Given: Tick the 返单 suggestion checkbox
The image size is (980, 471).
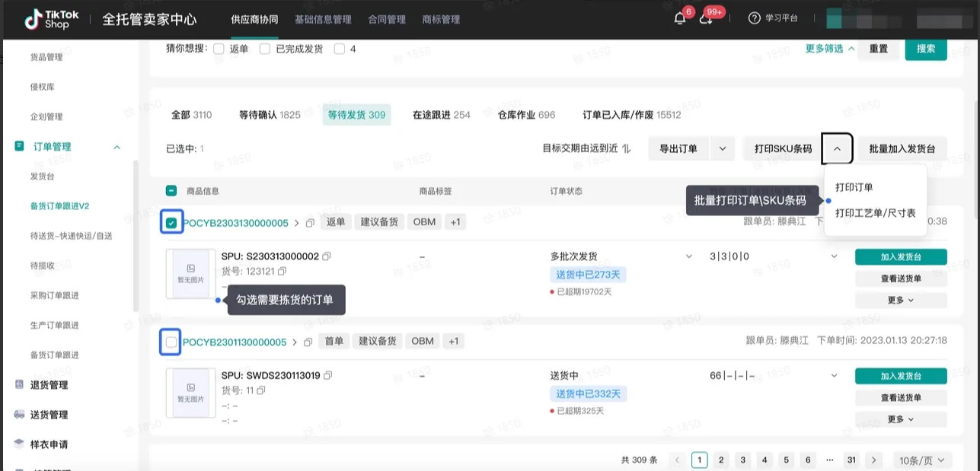Looking at the screenshot, I should (x=219, y=49).
